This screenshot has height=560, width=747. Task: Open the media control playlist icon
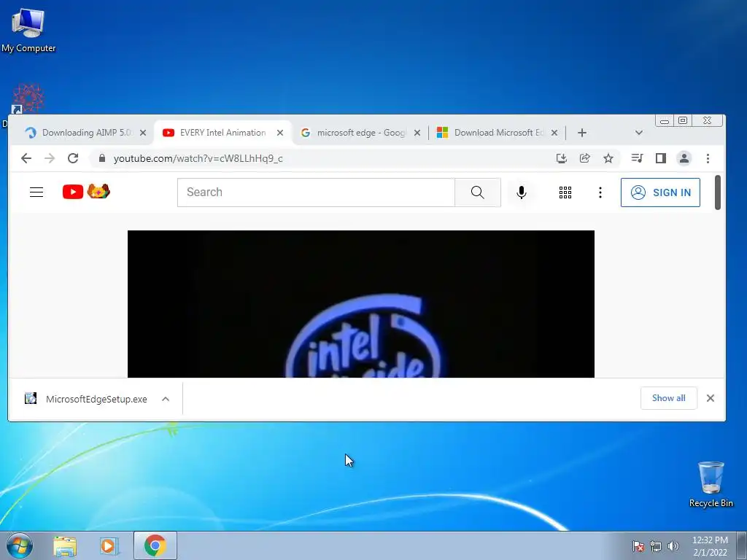click(637, 158)
